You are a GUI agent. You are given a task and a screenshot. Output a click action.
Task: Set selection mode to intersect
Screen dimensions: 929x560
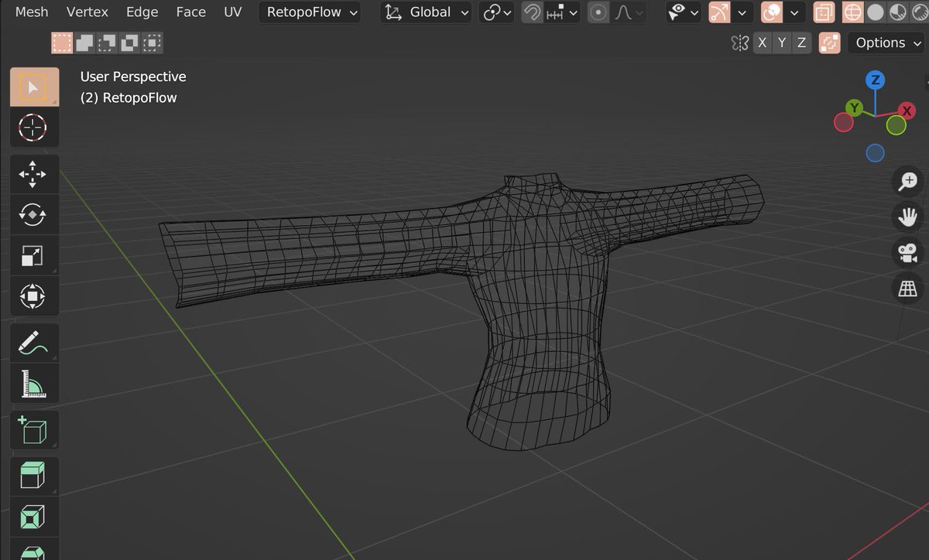[x=153, y=43]
